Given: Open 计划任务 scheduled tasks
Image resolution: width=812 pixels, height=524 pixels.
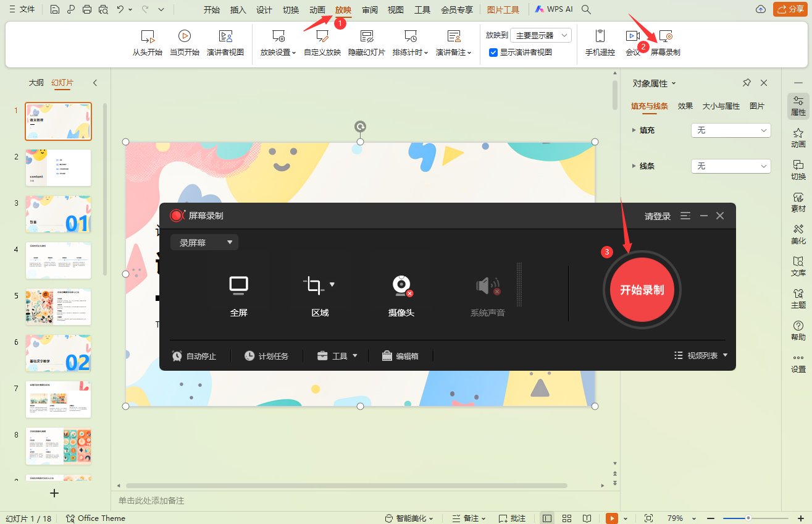Looking at the screenshot, I should click(x=266, y=356).
